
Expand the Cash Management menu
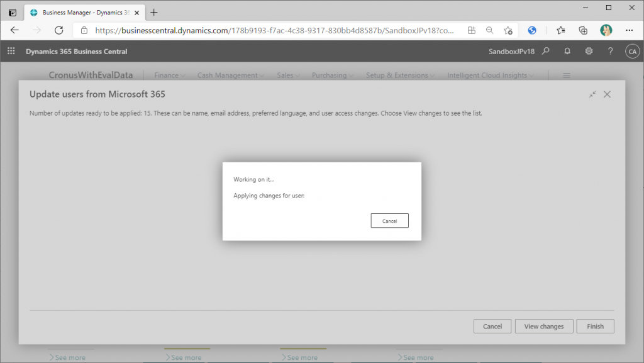pos(231,75)
